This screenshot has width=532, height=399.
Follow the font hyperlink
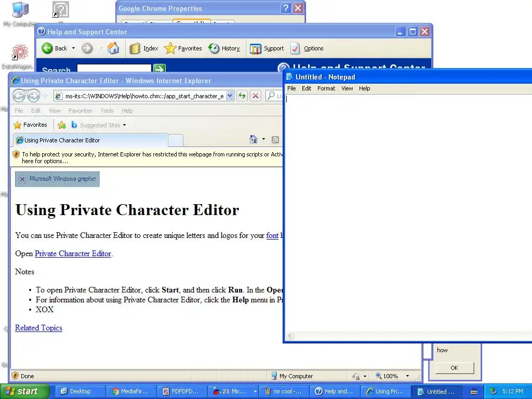coord(272,235)
